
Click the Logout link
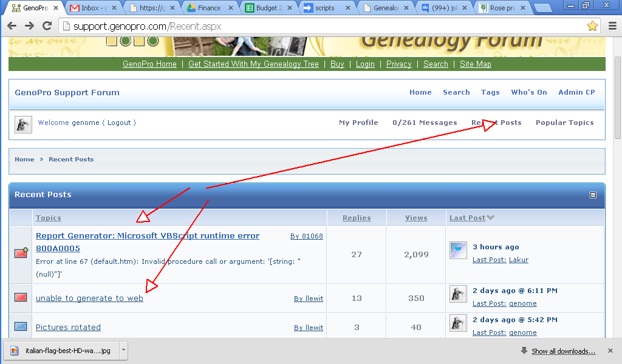coord(119,123)
